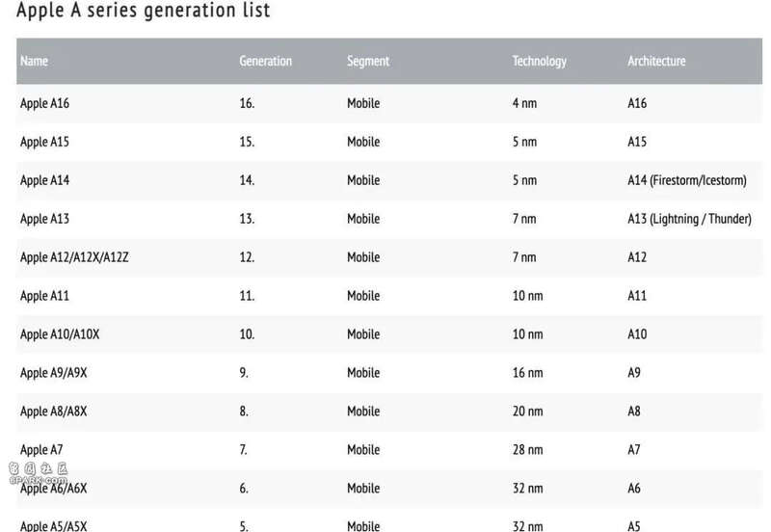
Task: Click generation number 15.
Action: pos(247,142)
